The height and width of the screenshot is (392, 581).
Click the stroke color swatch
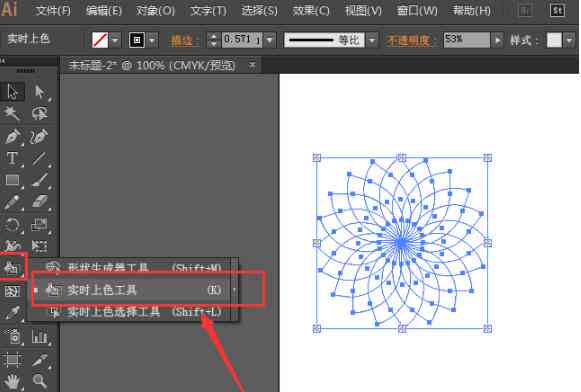coord(137,40)
